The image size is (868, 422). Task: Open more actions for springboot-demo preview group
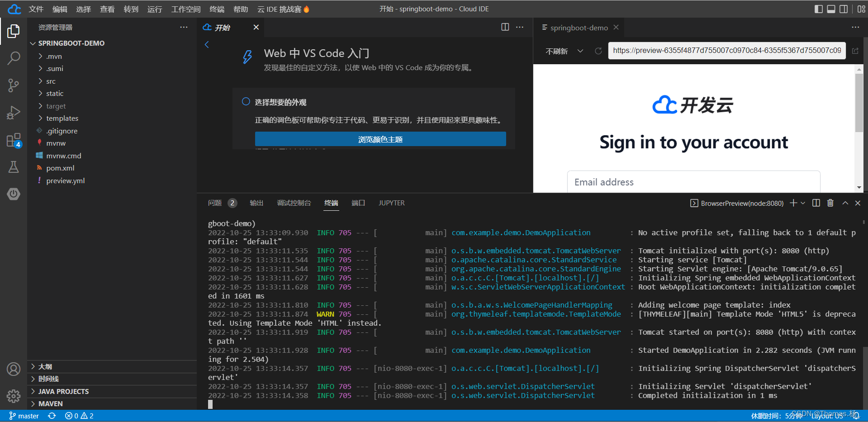855,27
